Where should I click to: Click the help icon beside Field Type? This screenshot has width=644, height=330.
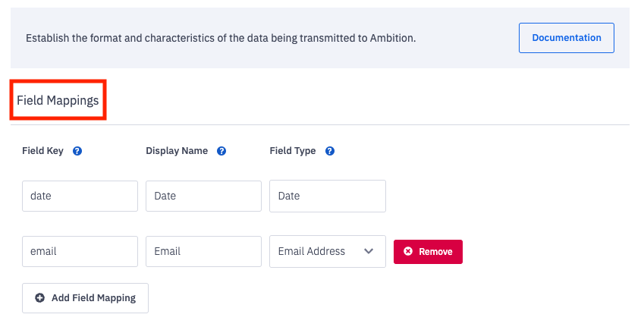click(330, 151)
